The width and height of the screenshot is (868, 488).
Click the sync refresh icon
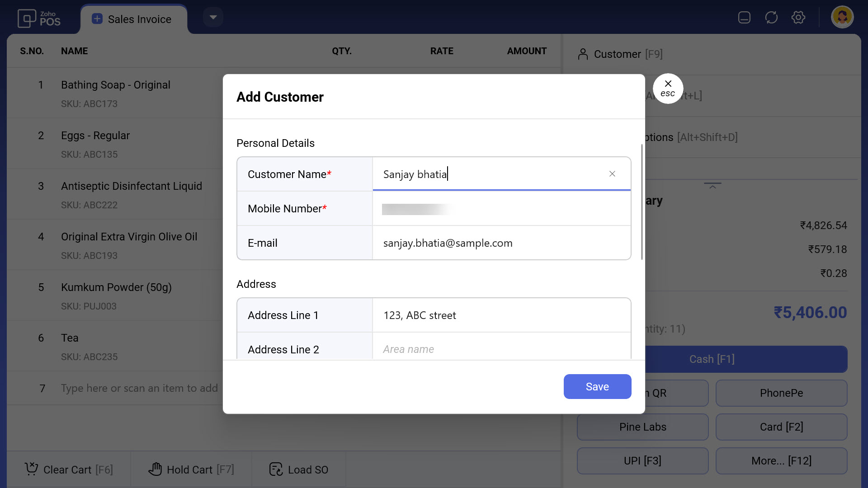tap(771, 18)
